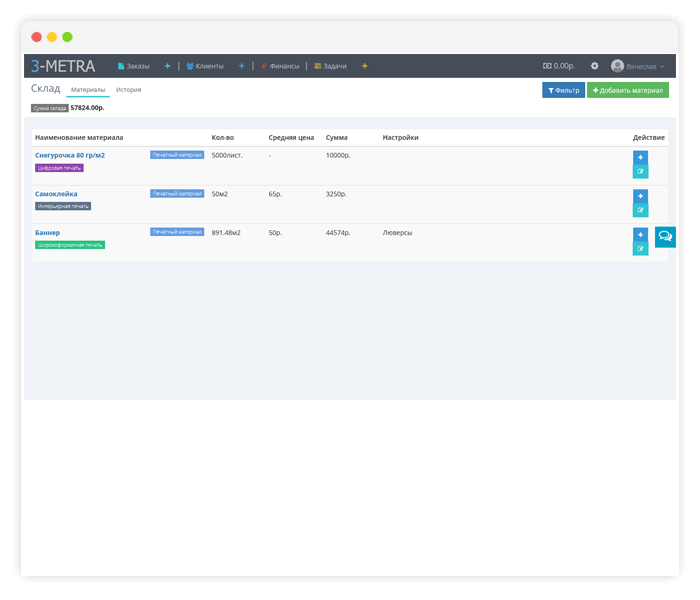Viewport: 700px width, 600px height.
Task: Switch to the Материалы tab
Action: click(x=88, y=90)
